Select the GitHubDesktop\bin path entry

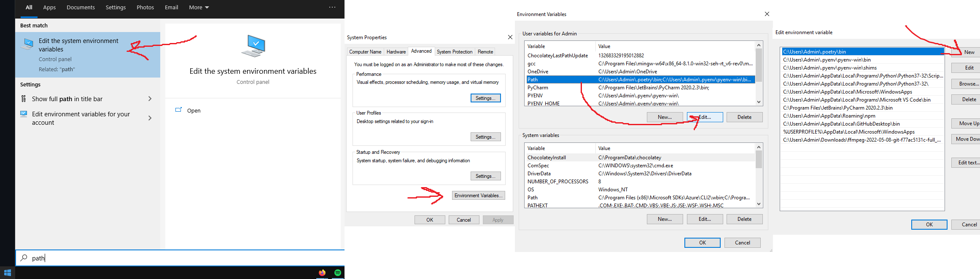point(862,124)
